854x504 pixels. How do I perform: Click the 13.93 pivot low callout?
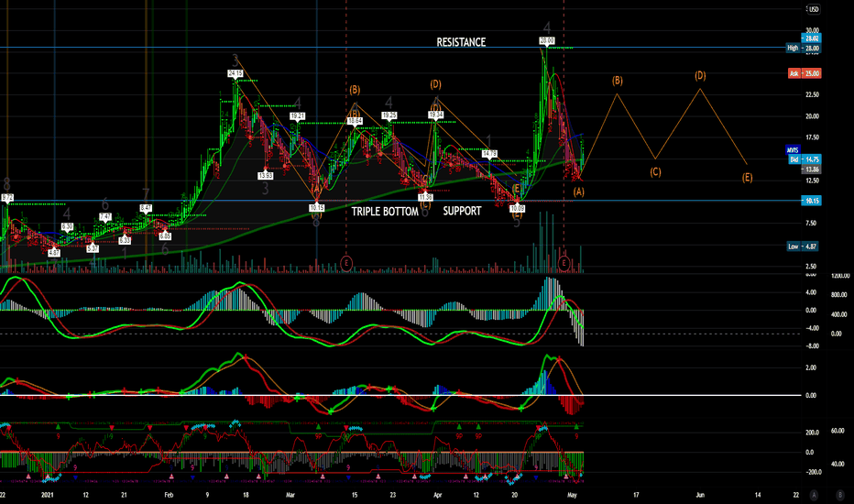pos(265,175)
